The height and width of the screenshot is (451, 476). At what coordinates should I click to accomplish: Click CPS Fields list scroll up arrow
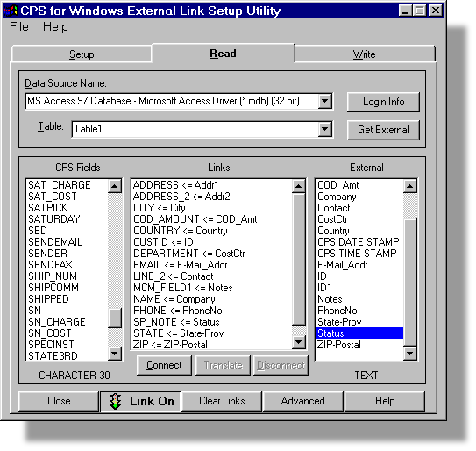pos(115,186)
